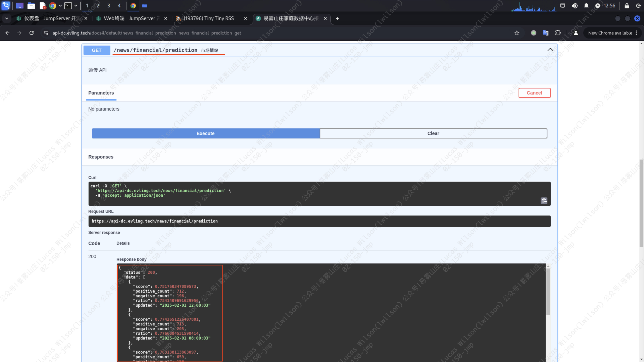Image resolution: width=644 pixels, height=362 pixels.
Task: Switch to workspace 2
Action: tap(98, 6)
